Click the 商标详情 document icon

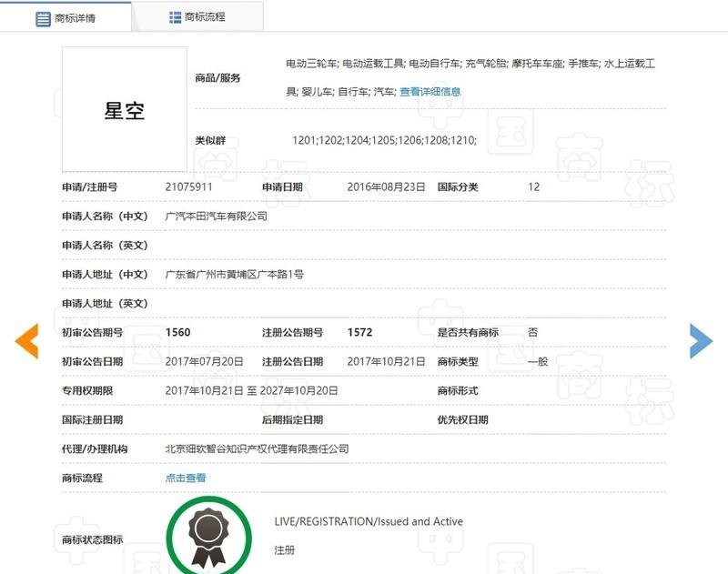[x=43, y=18]
